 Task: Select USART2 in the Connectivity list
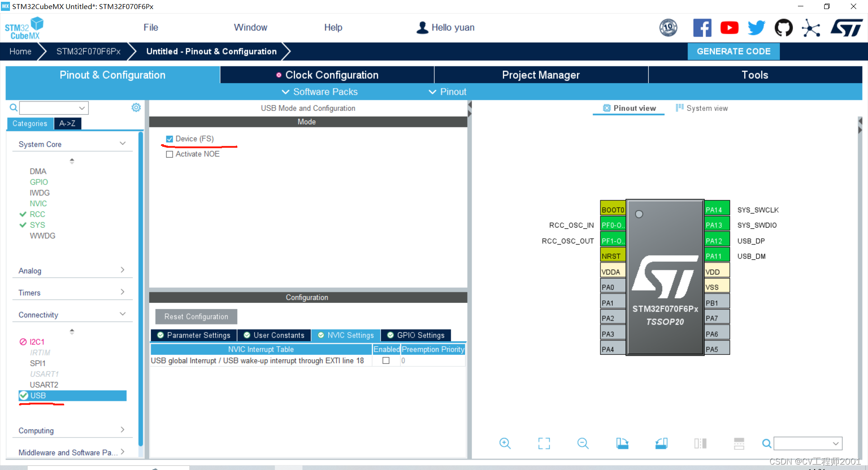coord(44,385)
